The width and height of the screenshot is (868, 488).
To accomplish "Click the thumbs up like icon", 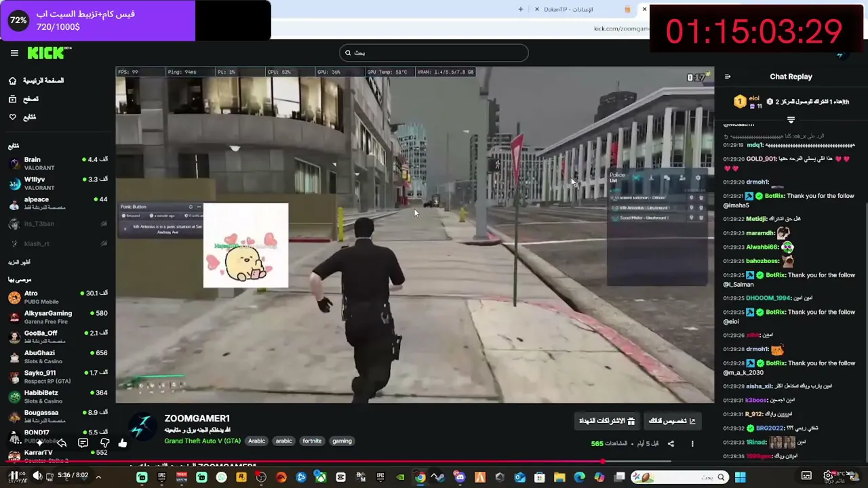I will 123,443.
